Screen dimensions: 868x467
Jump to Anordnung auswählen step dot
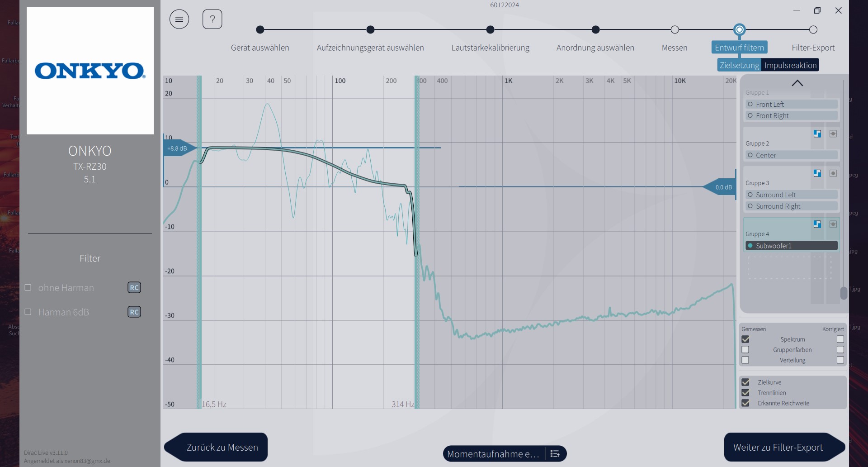click(596, 30)
